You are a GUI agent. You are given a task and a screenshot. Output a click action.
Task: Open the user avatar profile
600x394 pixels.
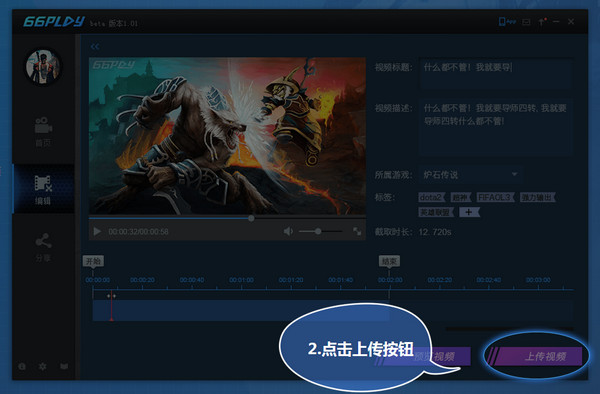coord(43,67)
